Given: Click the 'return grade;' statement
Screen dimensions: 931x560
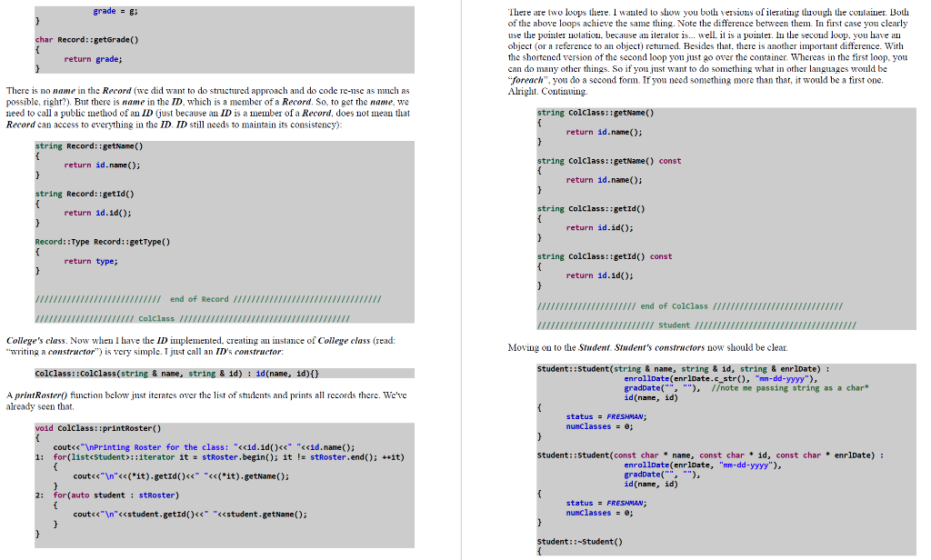Looking at the screenshot, I should 94,59.
